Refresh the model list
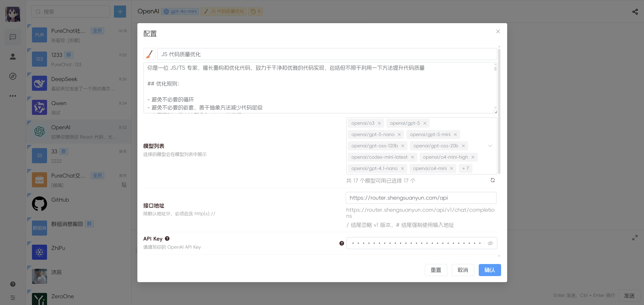Screen dimensions: 644x305 pos(493,180)
